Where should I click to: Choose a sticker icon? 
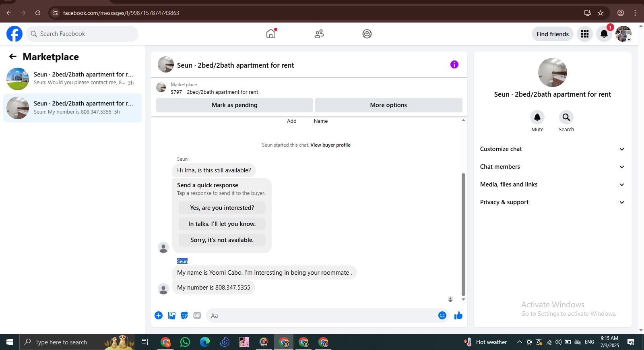[184, 315]
